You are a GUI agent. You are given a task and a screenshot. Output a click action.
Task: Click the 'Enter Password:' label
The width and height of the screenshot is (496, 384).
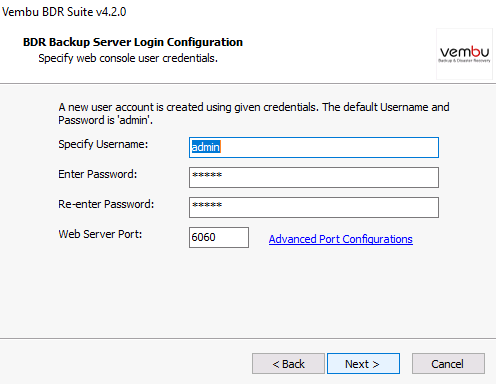click(x=98, y=174)
